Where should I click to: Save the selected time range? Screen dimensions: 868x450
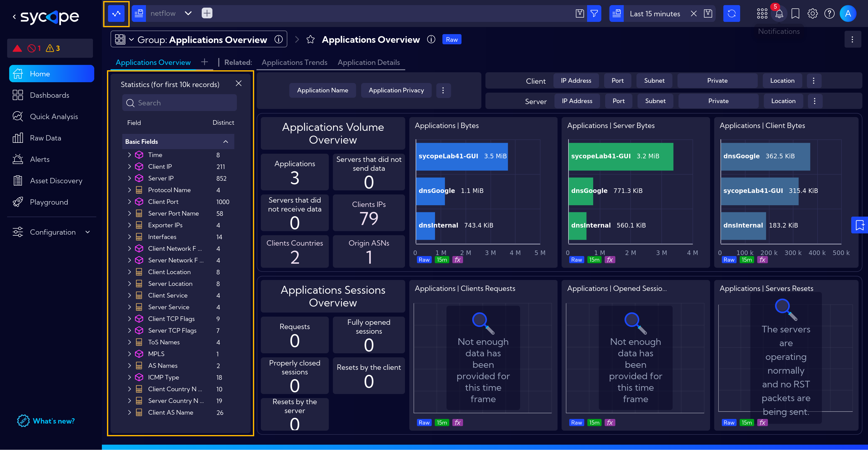[708, 13]
